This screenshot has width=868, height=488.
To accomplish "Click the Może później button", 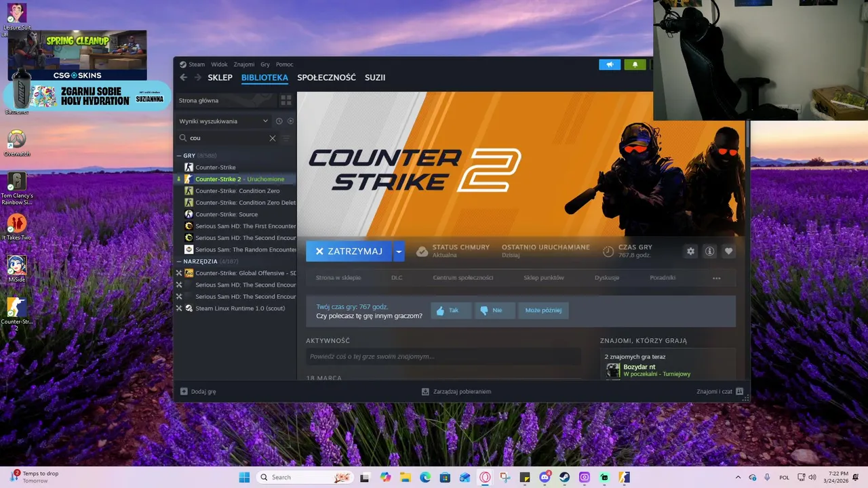I will point(543,310).
